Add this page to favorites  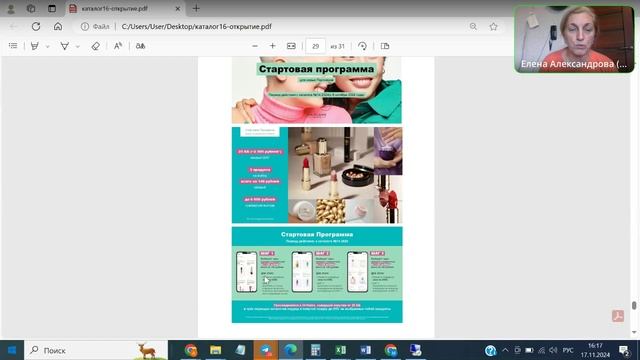click(x=493, y=27)
